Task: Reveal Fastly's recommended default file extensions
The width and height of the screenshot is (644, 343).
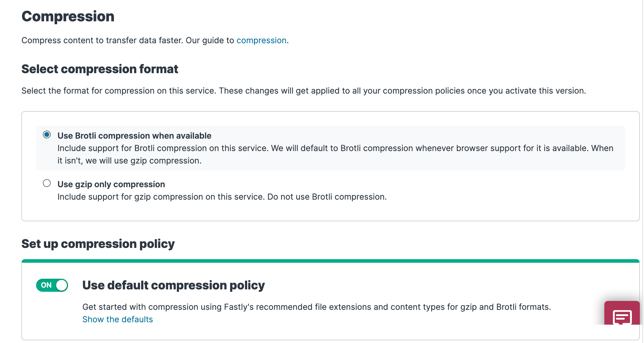Action: click(x=117, y=319)
